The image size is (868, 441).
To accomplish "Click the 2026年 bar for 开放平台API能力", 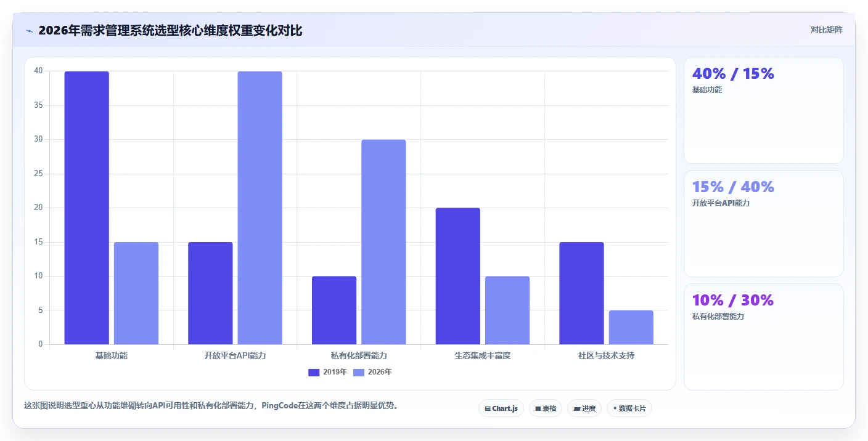I will tap(260, 208).
